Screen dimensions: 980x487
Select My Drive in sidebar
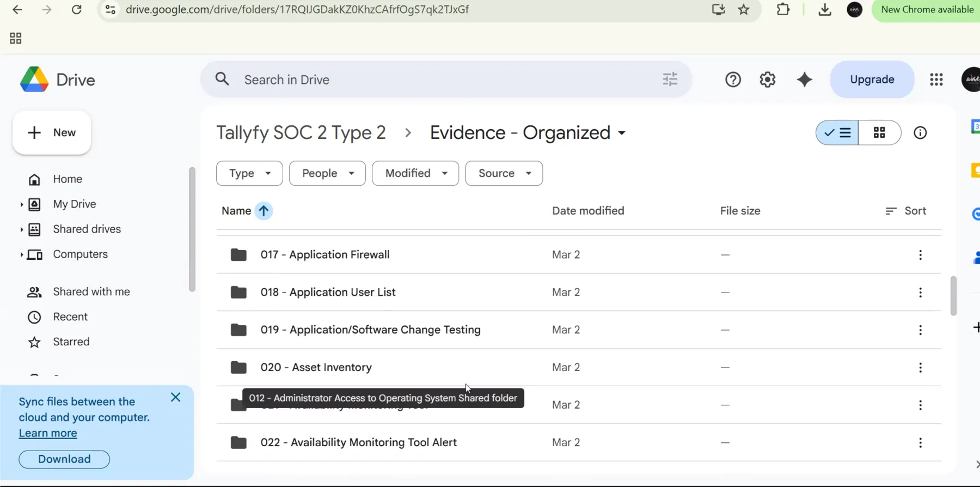tap(75, 204)
